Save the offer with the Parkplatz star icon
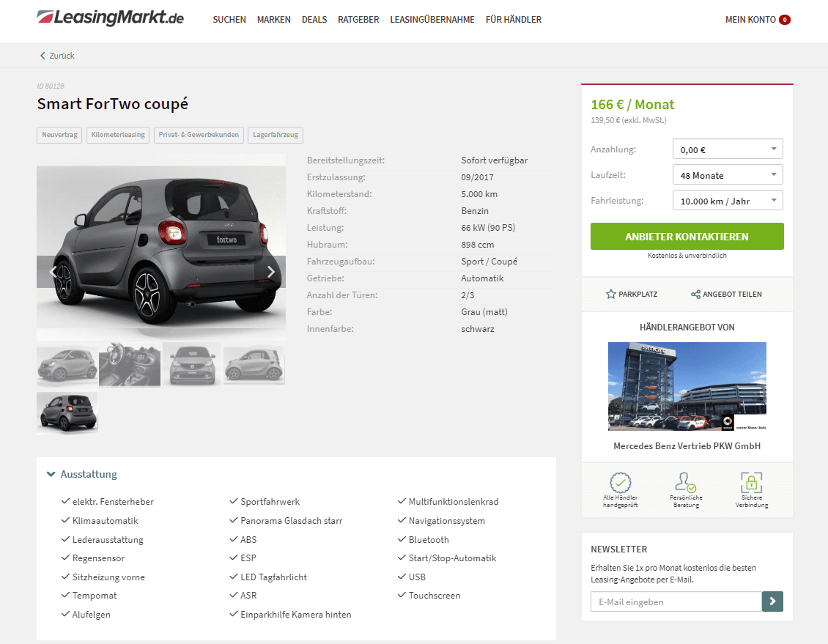The image size is (828, 644). (610, 294)
